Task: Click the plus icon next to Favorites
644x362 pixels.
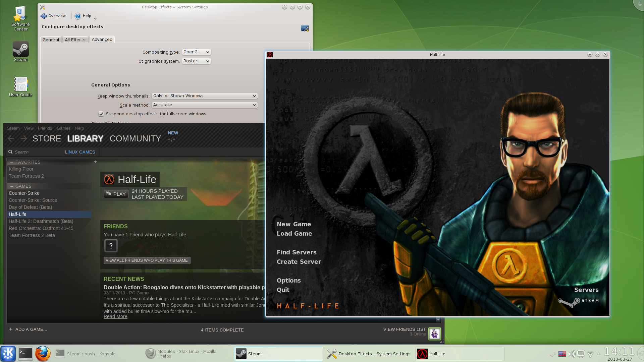Action: coord(95,162)
